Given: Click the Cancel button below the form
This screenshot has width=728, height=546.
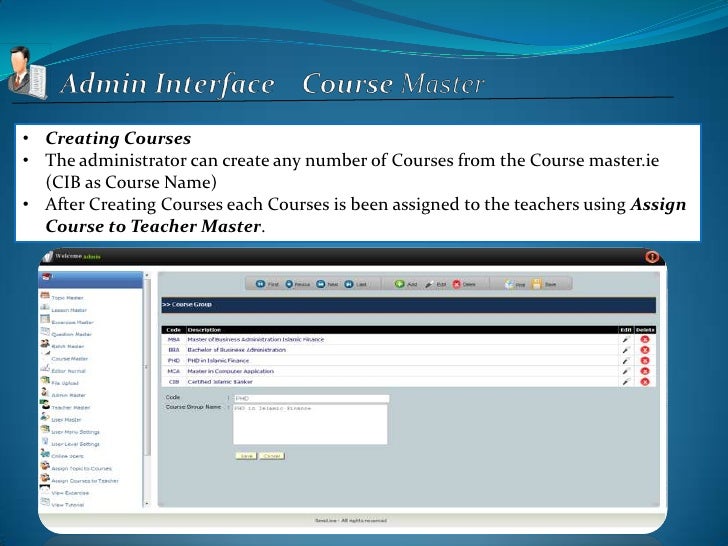Looking at the screenshot, I should point(272,456).
